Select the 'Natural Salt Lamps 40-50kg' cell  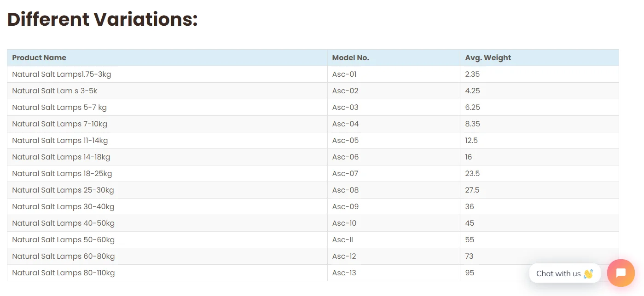point(64,223)
